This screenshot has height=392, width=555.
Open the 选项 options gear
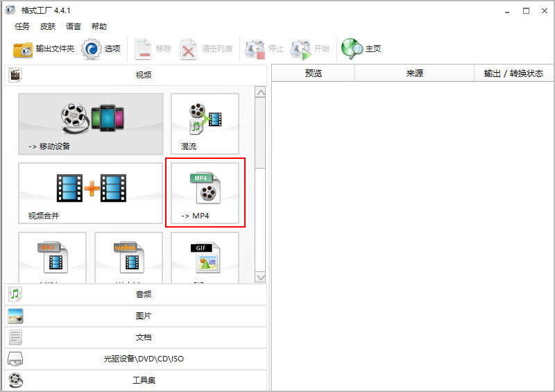[101, 49]
